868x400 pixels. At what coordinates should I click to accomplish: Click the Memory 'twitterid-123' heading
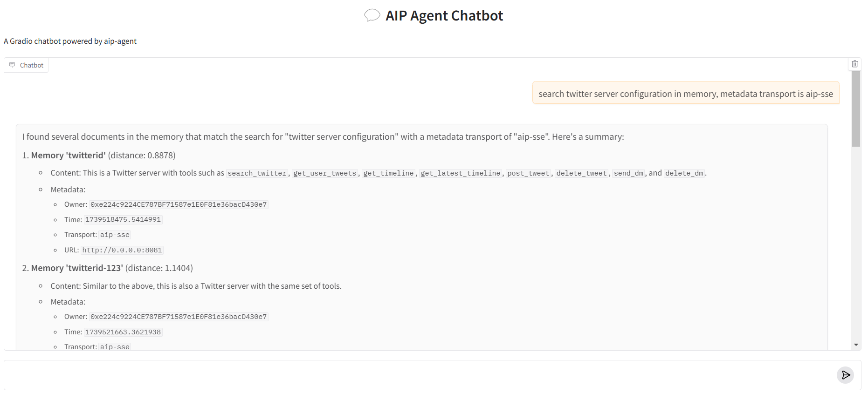pyautogui.click(x=77, y=268)
